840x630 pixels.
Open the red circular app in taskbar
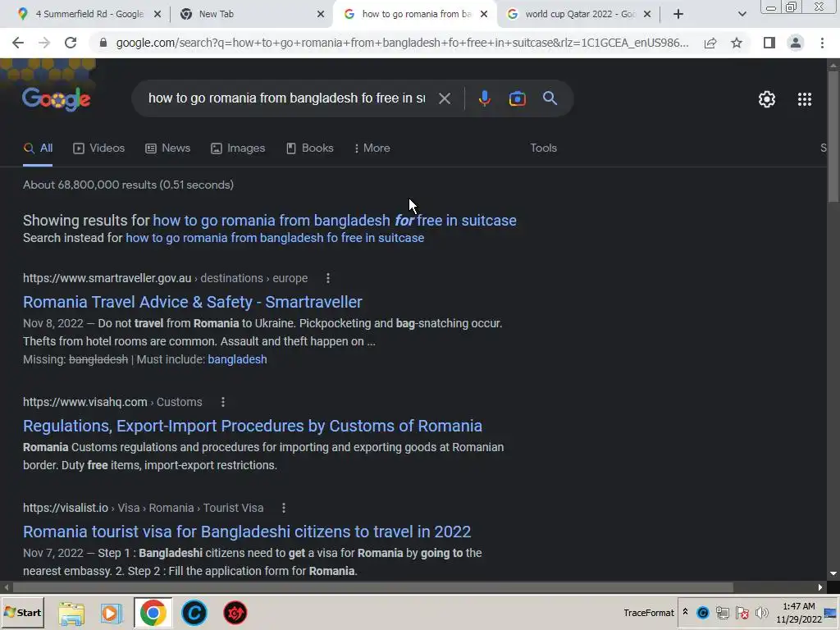(235, 614)
